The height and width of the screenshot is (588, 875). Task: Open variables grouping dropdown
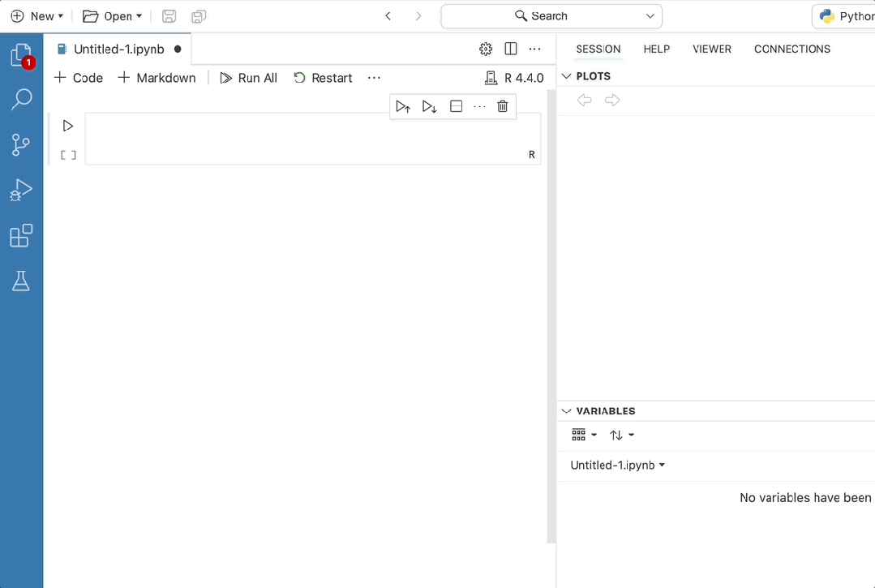click(x=584, y=436)
